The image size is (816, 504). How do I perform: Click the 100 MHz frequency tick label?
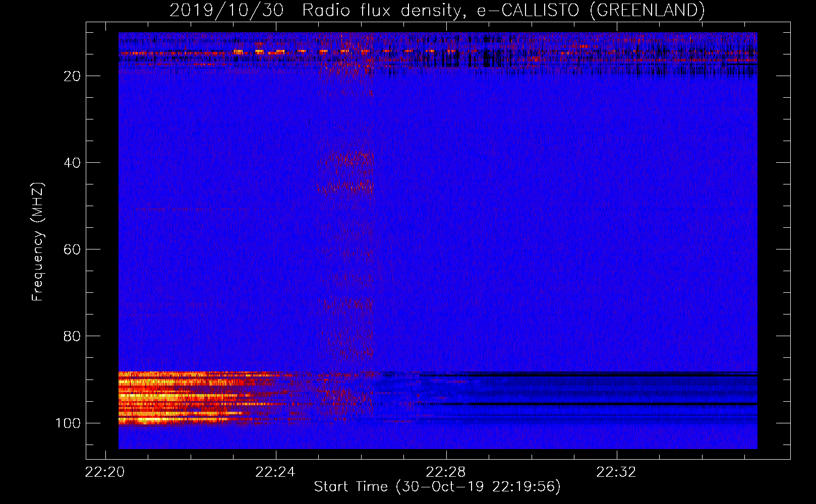(68, 423)
